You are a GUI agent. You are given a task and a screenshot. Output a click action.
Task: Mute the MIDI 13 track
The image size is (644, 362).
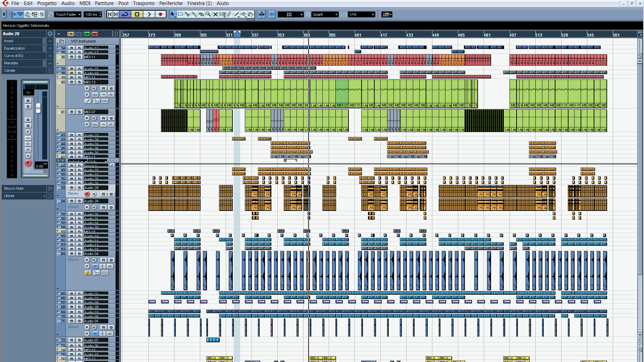pos(71,82)
